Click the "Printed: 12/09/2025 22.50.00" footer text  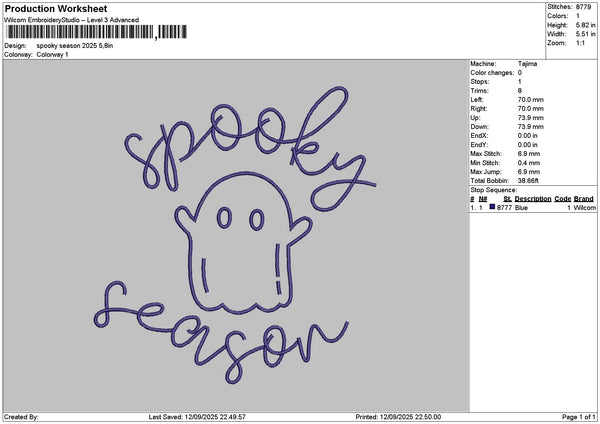point(398,417)
